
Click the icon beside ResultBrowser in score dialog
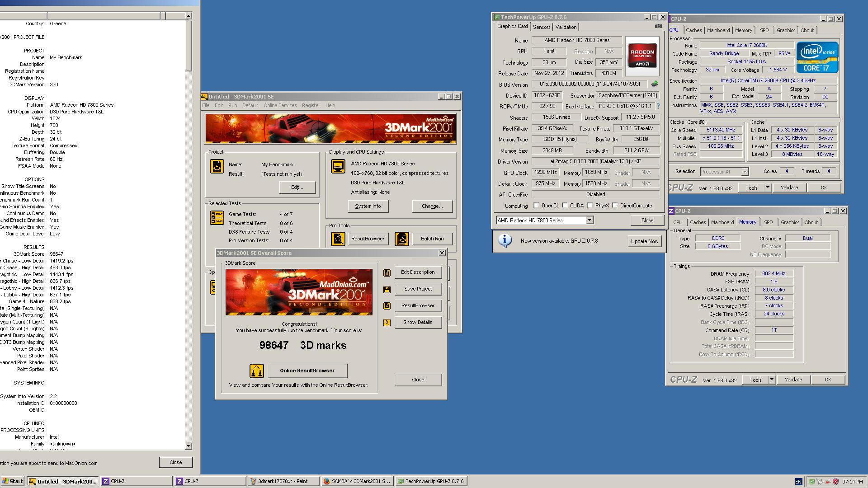coord(387,306)
